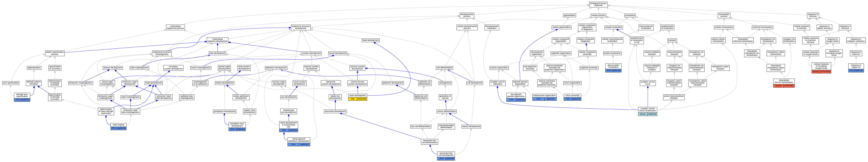
Task: Click the 'heart looping' node
Action: coord(119,125)
